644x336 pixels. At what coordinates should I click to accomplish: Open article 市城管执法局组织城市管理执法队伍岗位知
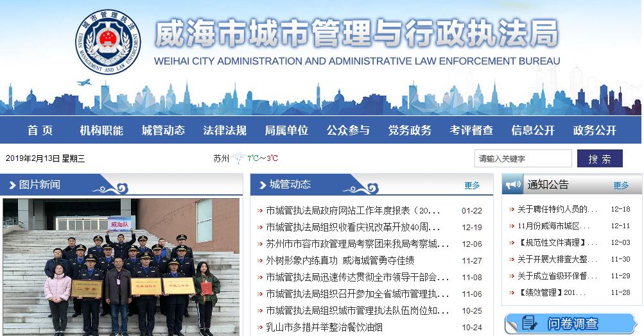coord(358,311)
